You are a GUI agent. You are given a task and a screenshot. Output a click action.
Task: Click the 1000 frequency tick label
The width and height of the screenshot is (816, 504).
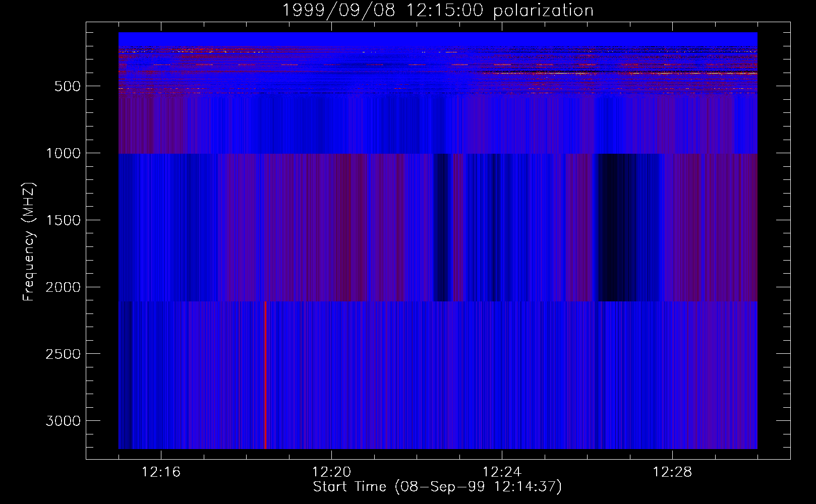(x=63, y=153)
